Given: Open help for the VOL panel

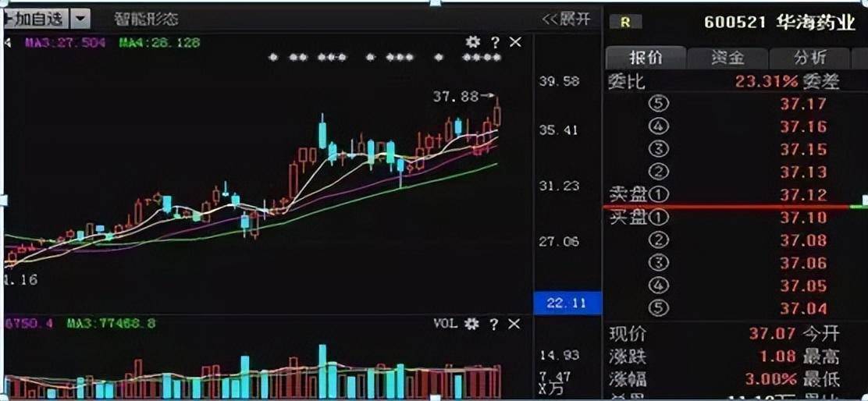Looking at the screenshot, I should [x=494, y=324].
